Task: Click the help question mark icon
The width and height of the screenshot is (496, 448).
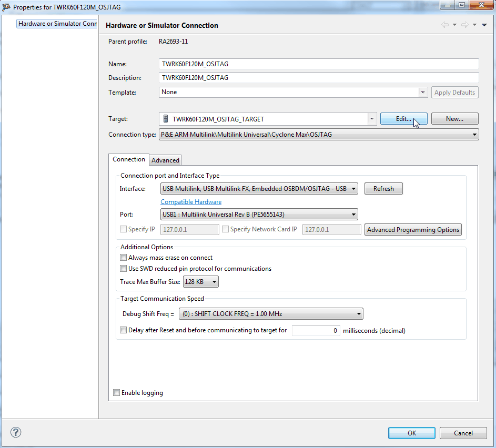Action: (16, 432)
